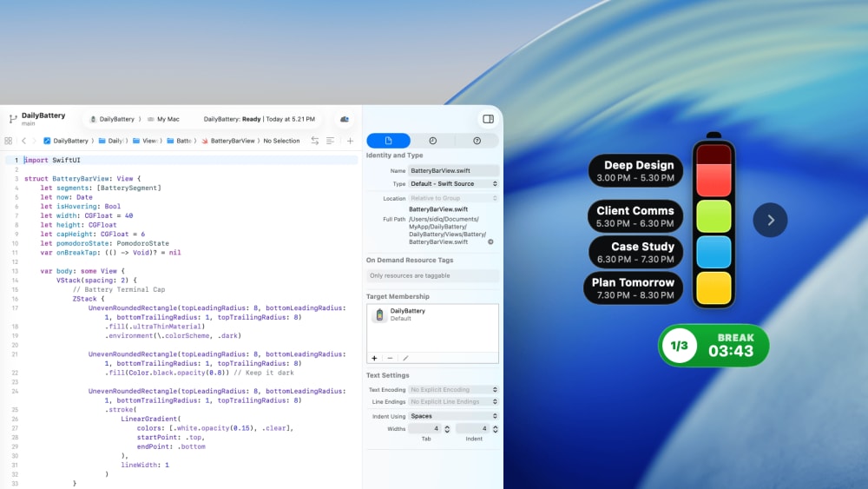Click the battery terminal cap on top
This screenshot has height=489, width=868.
click(713, 135)
